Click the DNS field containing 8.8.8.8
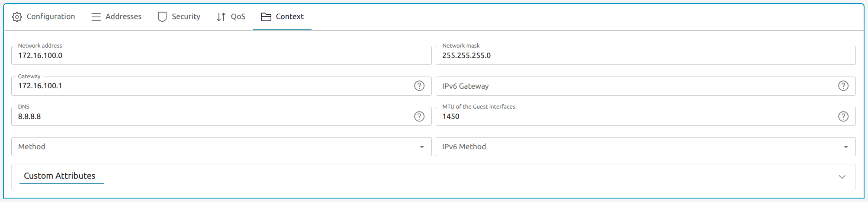 click(x=212, y=117)
